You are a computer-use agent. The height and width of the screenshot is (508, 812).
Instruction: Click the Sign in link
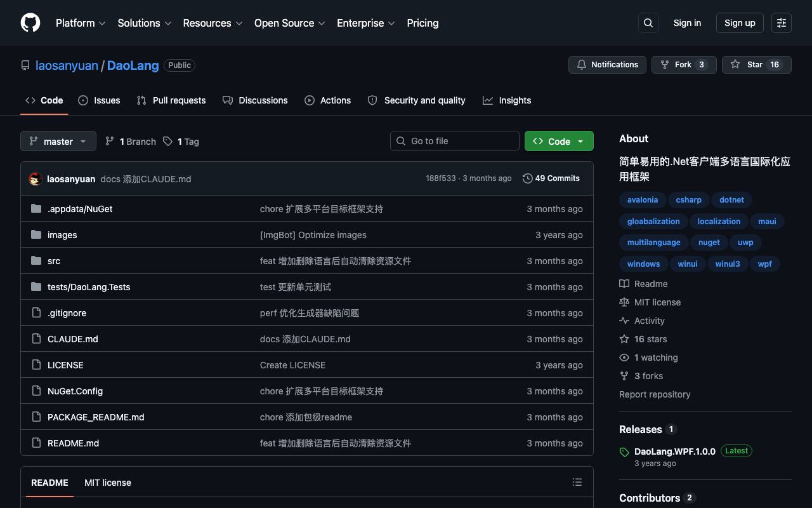click(687, 23)
